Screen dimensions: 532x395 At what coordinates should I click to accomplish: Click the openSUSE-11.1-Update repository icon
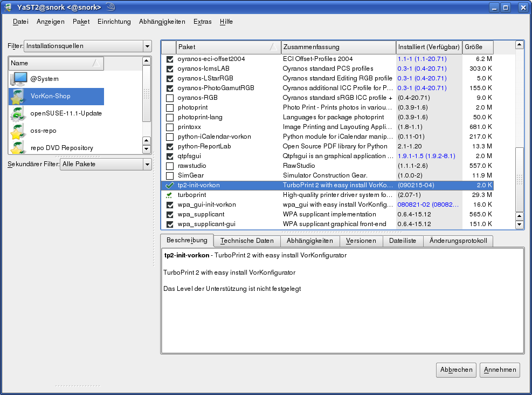click(x=18, y=114)
